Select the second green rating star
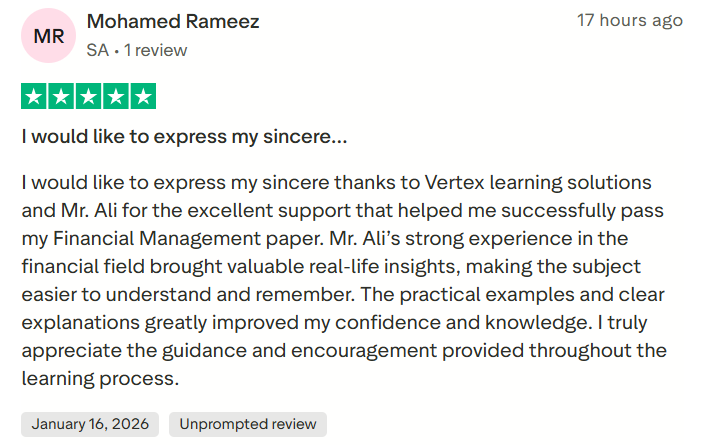 coord(61,97)
